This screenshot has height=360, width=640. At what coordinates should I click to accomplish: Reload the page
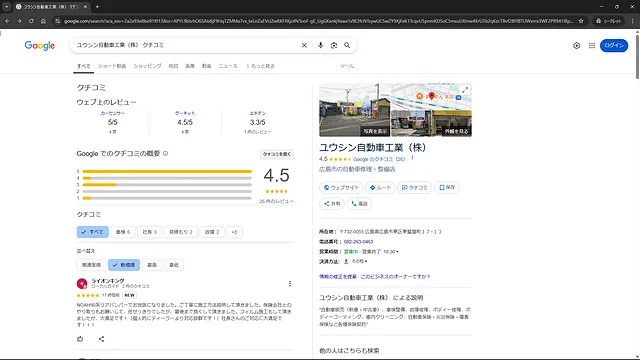(31, 21)
